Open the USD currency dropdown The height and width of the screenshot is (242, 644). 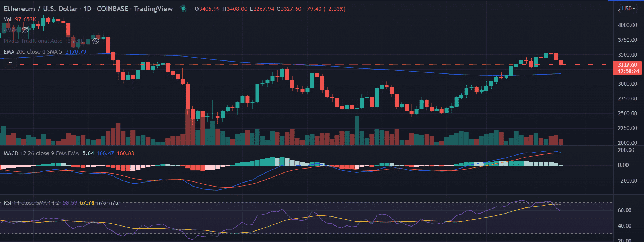click(629, 9)
